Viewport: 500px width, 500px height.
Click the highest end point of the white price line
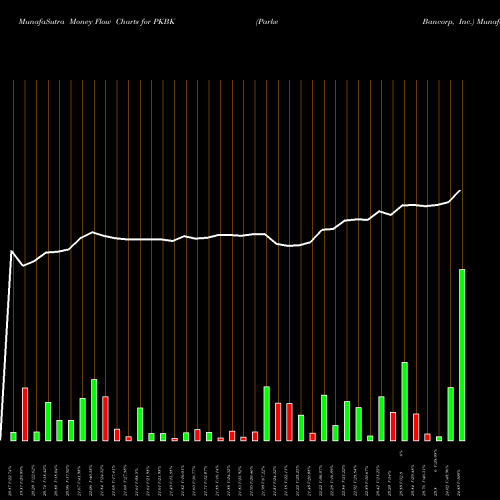click(x=460, y=191)
